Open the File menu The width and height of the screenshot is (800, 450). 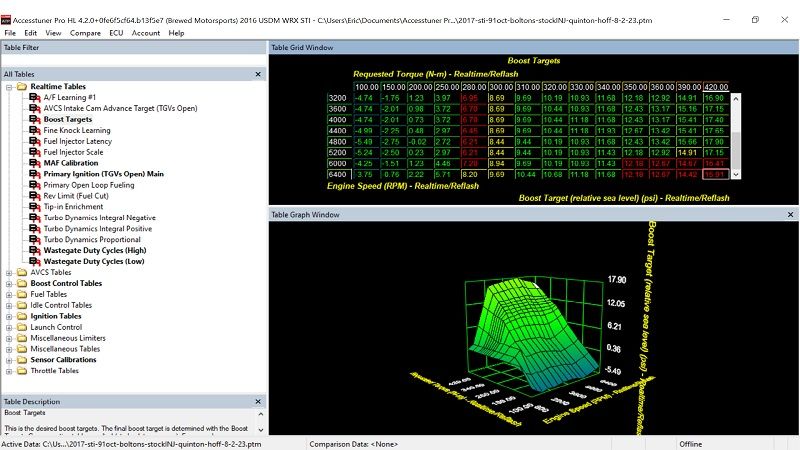click(x=10, y=33)
